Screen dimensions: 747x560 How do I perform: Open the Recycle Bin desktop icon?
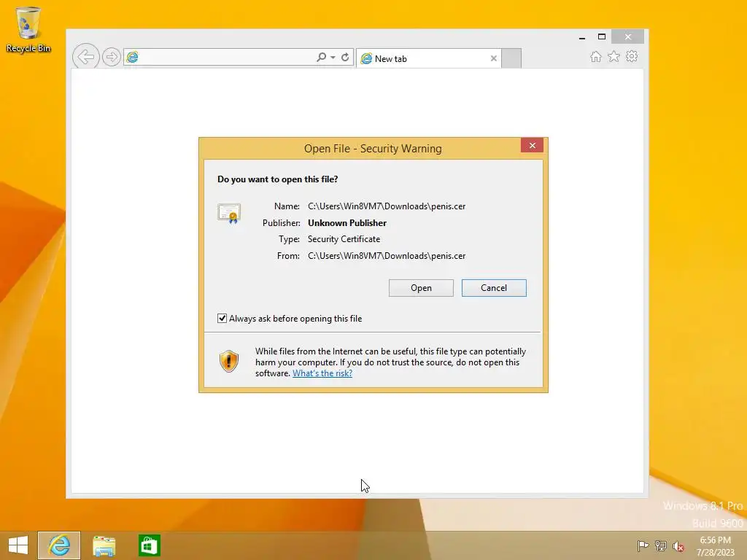pyautogui.click(x=28, y=29)
